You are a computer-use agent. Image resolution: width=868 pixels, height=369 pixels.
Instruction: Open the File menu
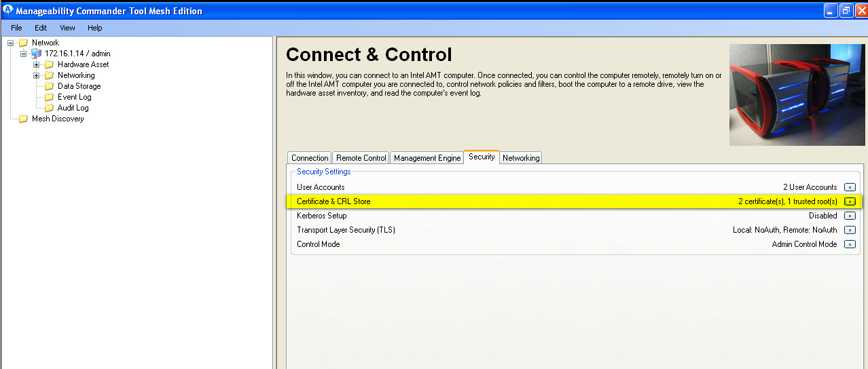point(16,28)
